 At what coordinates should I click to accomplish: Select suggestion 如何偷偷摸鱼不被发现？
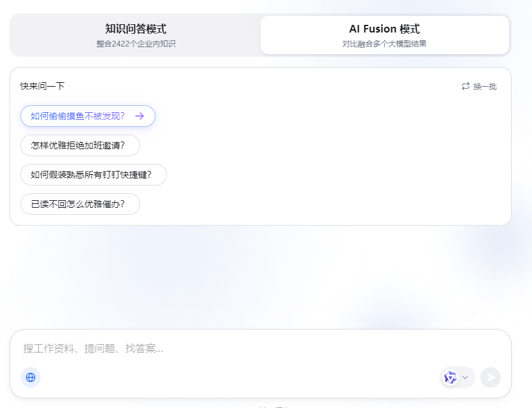[78, 116]
